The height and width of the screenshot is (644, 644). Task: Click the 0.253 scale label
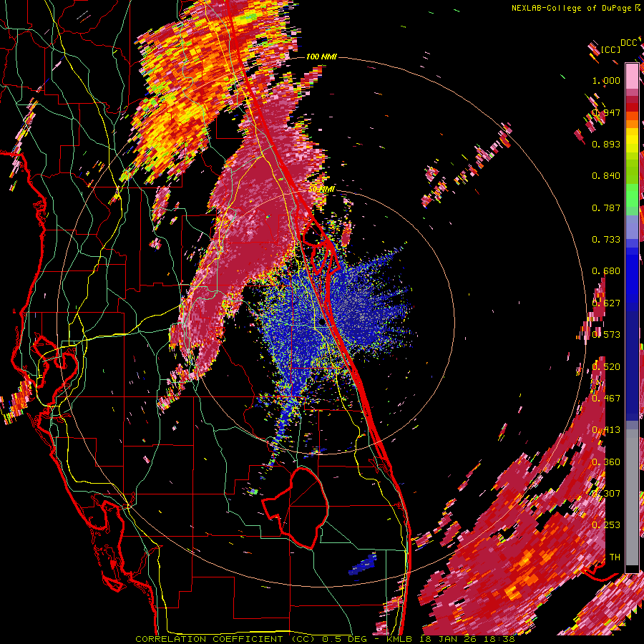(x=606, y=525)
